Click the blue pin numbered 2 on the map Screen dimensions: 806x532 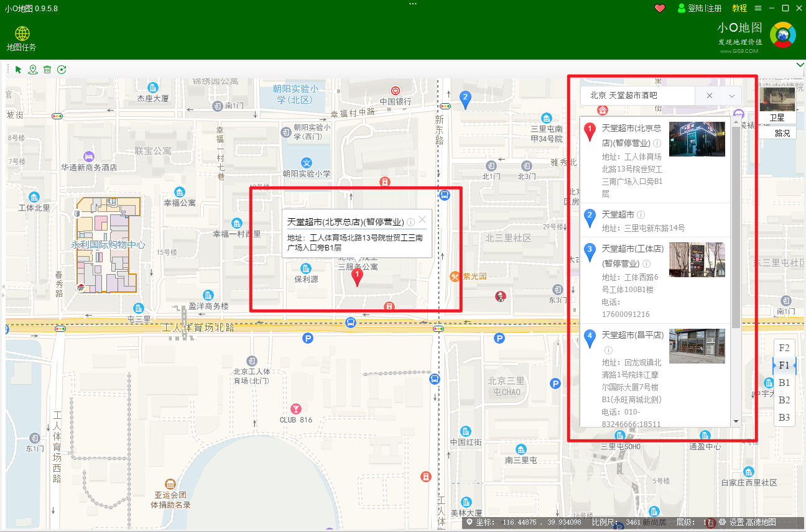(465, 98)
